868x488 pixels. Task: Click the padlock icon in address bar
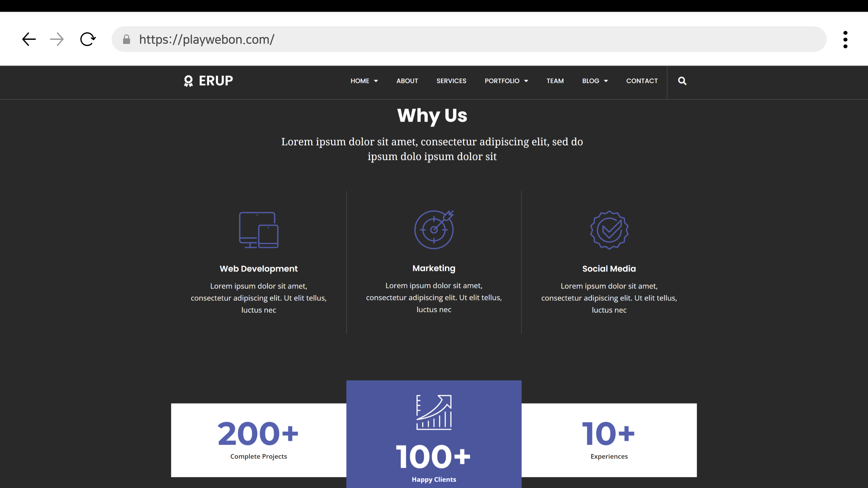(x=126, y=39)
